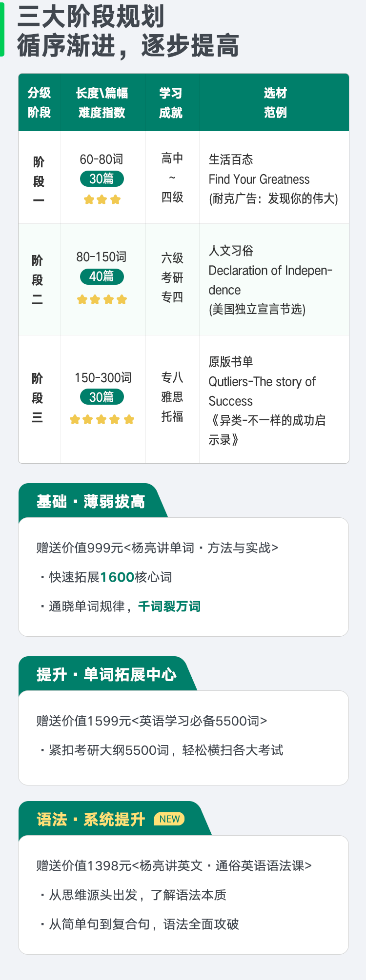Image resolution: width=366 pixels, height=980 pixels.
Task: Click the 30篇 badge under 60-80词
Action: coord(102,179)
